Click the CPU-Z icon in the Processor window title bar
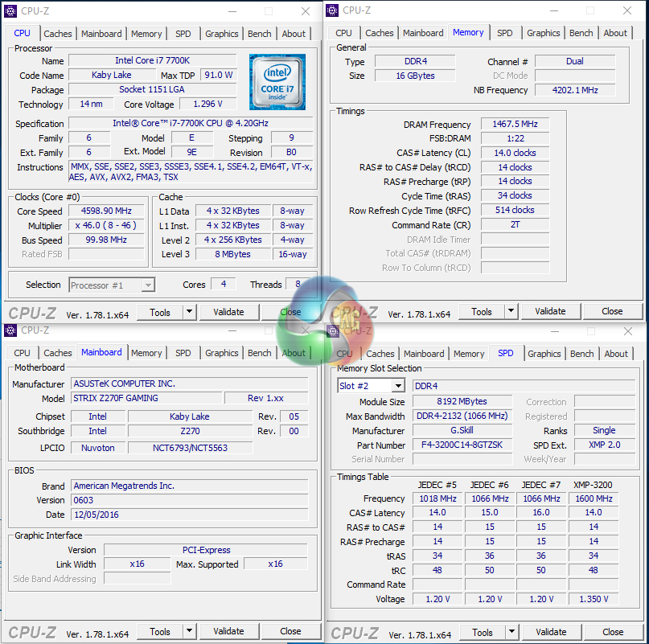The height and width of the screenshot is (644, 649). click(x=10, y=11)
